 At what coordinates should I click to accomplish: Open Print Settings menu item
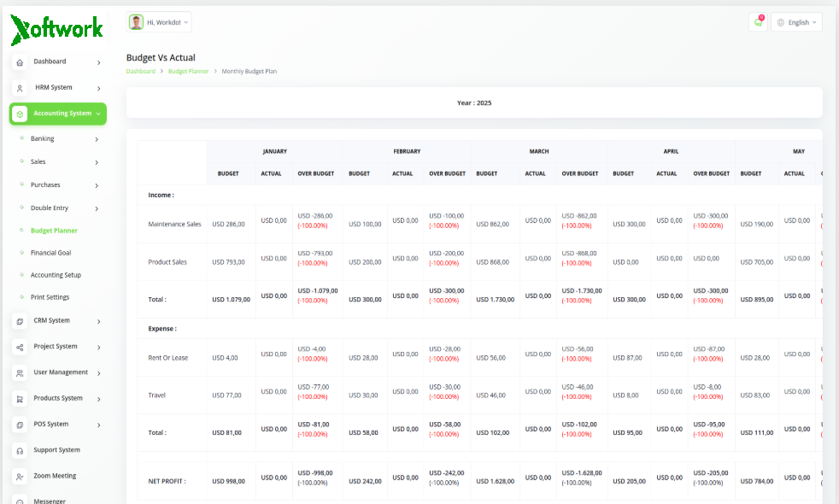click(50, 297)
